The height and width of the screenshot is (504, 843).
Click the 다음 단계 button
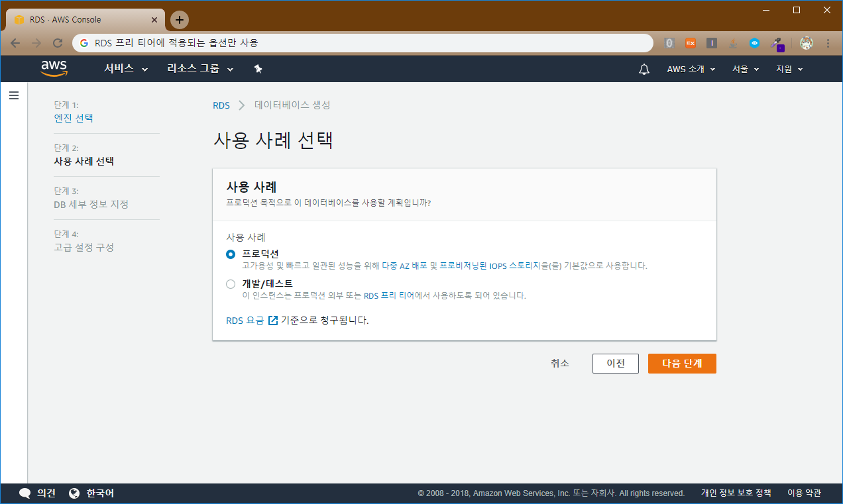(x=682, y=364)
